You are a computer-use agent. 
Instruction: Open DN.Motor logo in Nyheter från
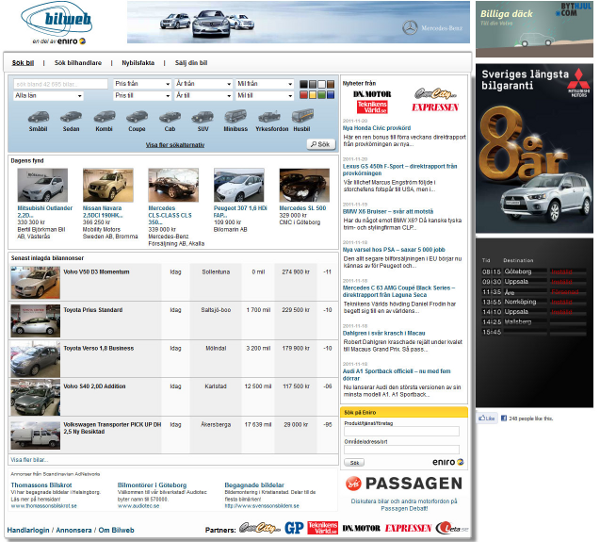coord(372,94)
